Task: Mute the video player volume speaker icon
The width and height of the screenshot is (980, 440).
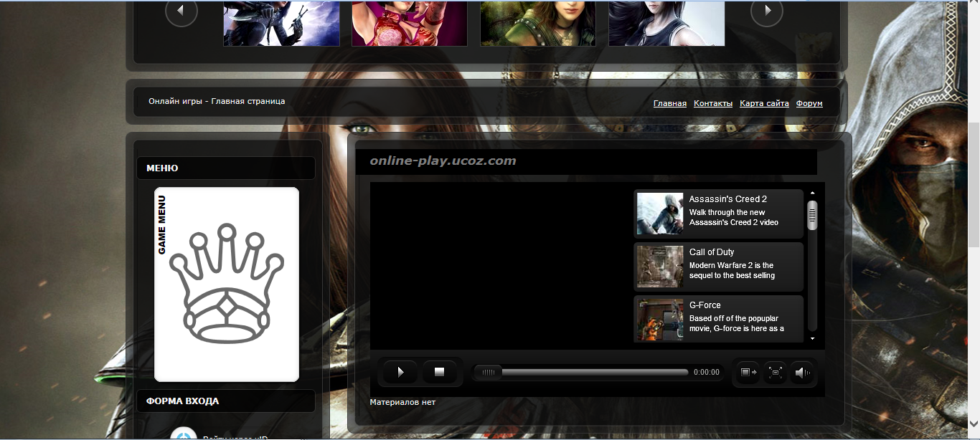Action: pos(802,372)
